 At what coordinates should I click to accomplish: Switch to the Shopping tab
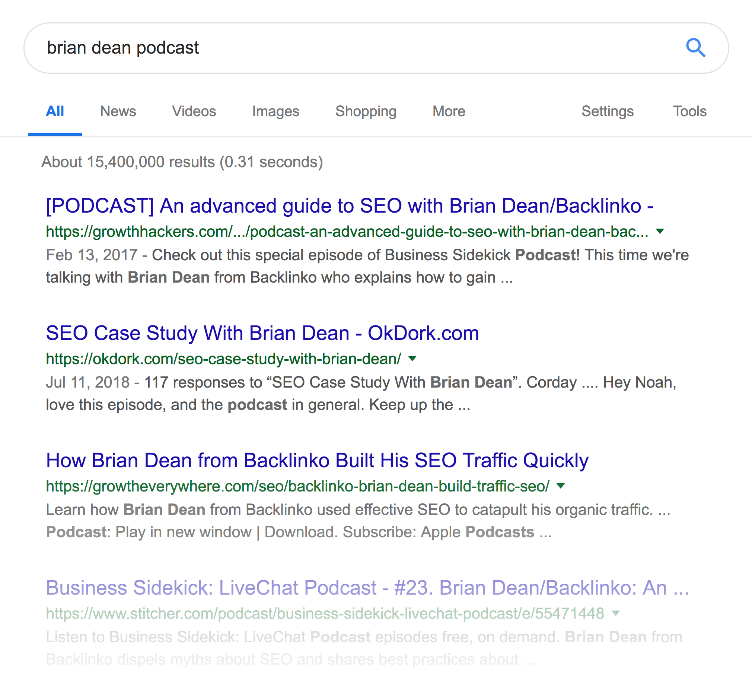(x=366, y=112)
